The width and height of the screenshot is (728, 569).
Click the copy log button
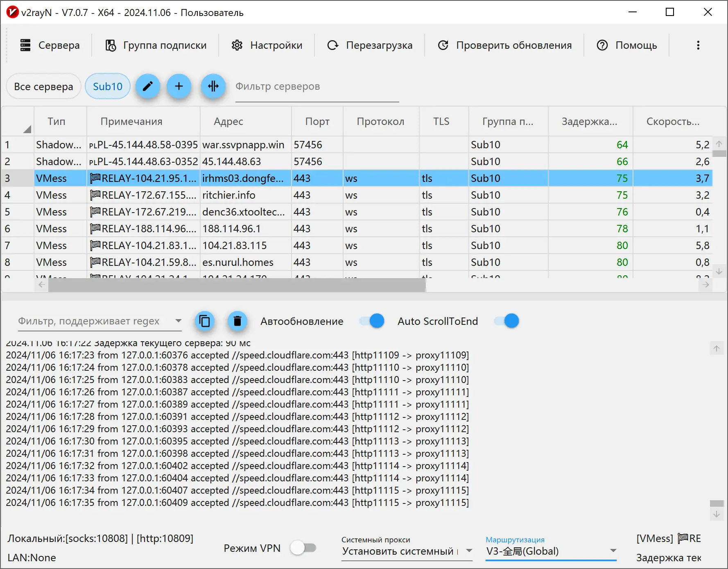[204, 321]
